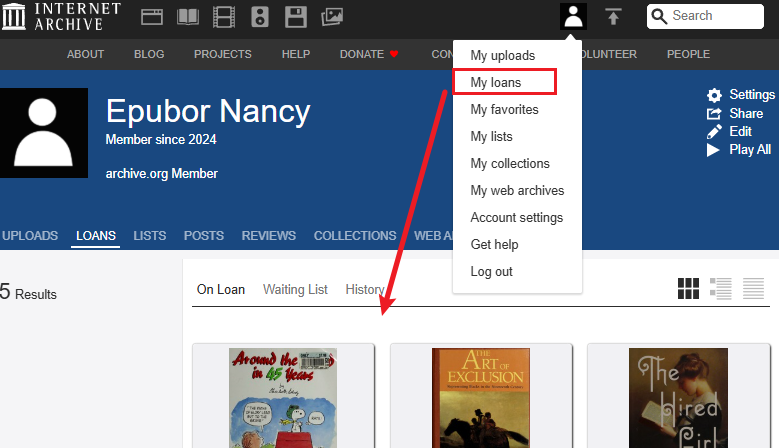The image size is (779, 448).
Task: Share the profile with Share icon
Action: pyautogui.click(x=714, y=114)
